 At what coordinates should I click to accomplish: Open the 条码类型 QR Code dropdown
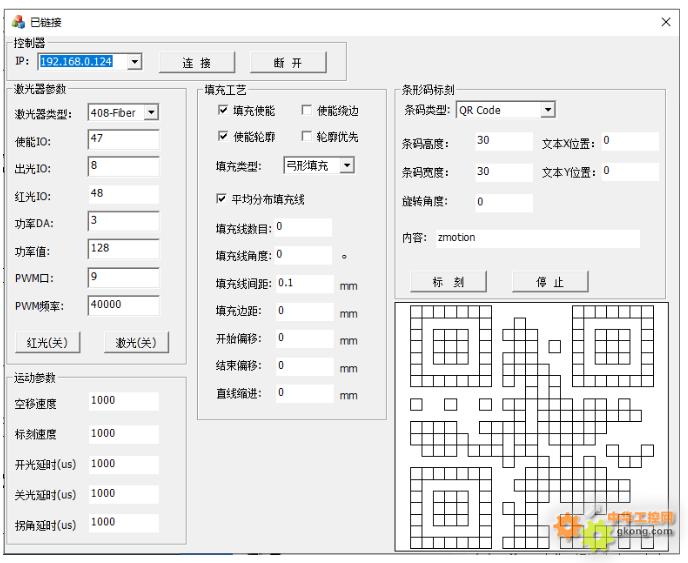(x=548, y=110)
